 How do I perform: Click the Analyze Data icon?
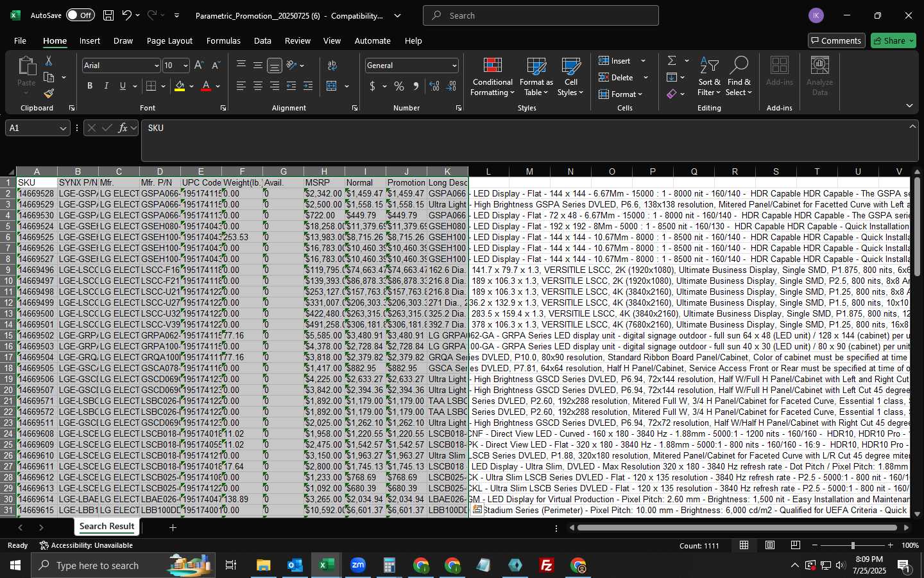click(819, 76)
